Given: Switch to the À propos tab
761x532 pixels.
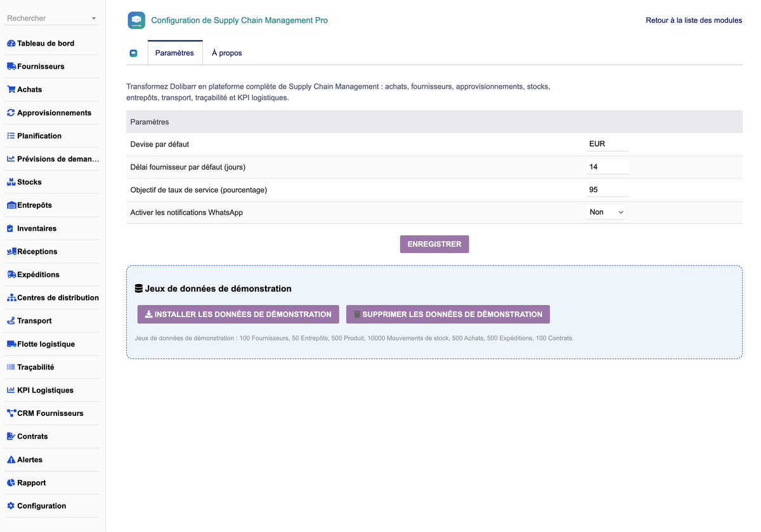Looking at the screenshot, I should click(227, 53).
